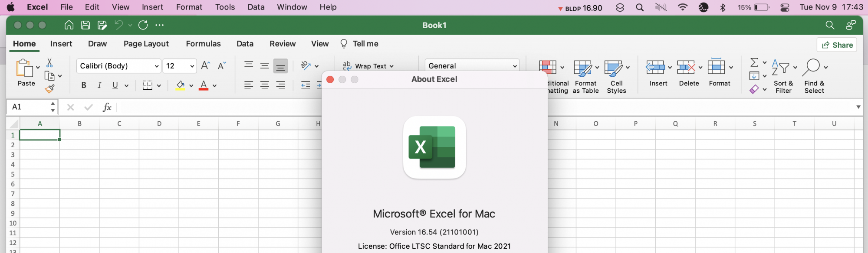Apply the Fill Color bucket
This screenshot has width=868, height=253.
coord(180,85)
